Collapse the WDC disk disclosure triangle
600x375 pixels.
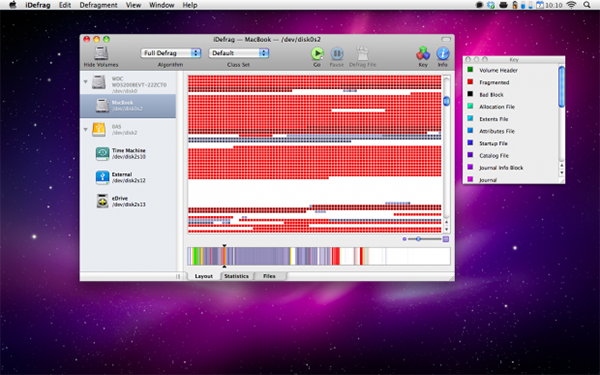pyautogui.click(x=85, y=82)
